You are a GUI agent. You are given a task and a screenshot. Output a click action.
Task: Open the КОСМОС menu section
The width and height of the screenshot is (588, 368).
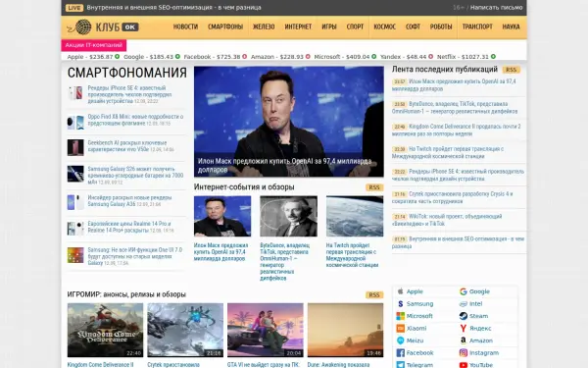click(x=385, y=27)
